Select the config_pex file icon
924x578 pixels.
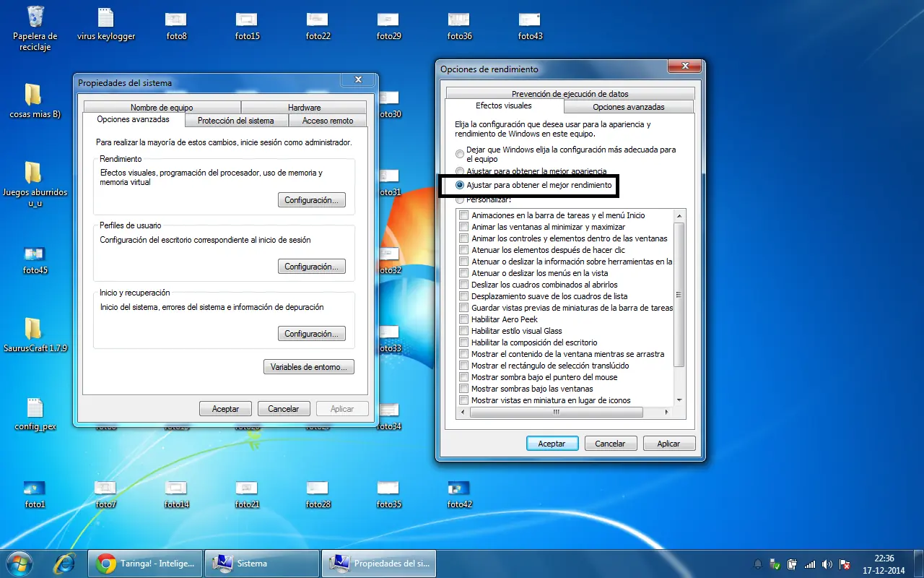click(x=35, y=413)
